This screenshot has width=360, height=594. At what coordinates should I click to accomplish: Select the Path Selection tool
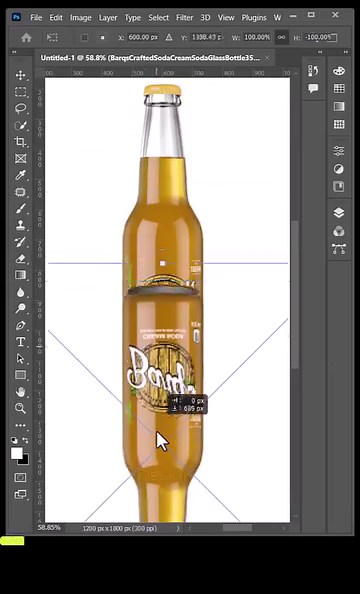pos(20,358)
